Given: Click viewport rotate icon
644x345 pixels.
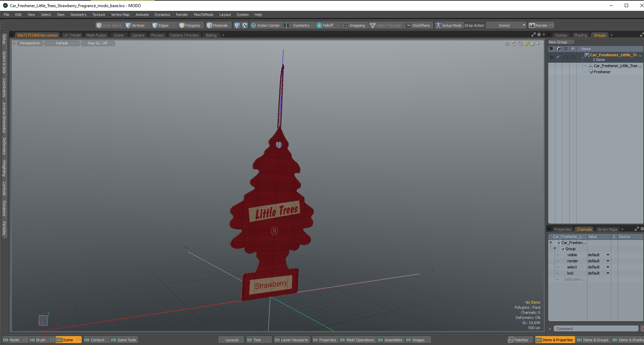Looking at the screenshot, I should (513, 43).
